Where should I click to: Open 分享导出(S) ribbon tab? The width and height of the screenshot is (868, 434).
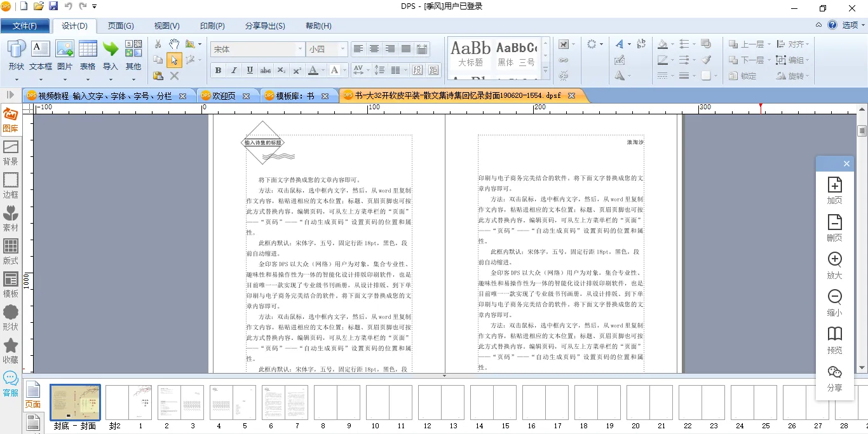pyautogui.click(x=265, y=26)
